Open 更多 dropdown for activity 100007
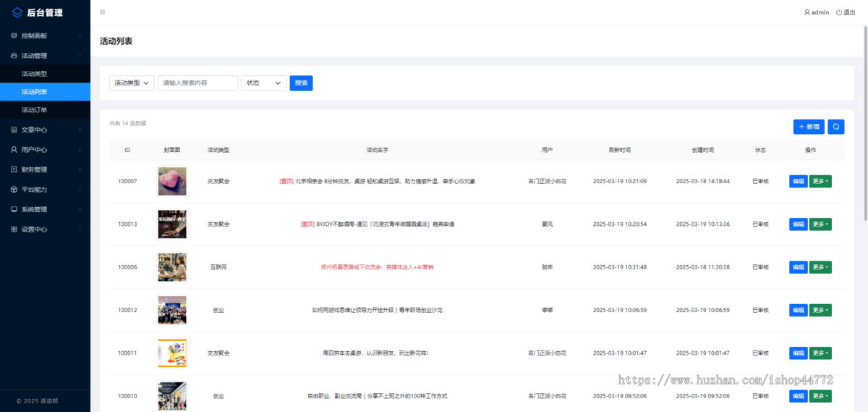The width and height of the screenshot is (868, 412). click(820, 182)
